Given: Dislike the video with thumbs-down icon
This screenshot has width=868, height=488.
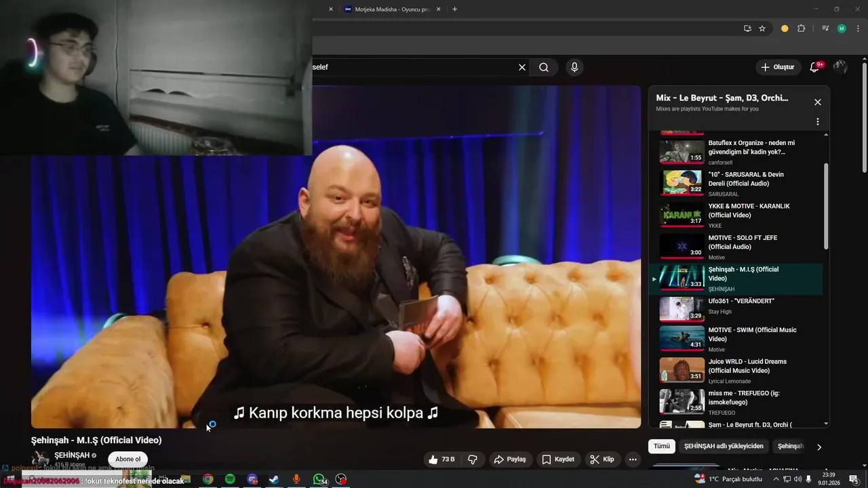Looking at the screenshot, I should [473, 460].
